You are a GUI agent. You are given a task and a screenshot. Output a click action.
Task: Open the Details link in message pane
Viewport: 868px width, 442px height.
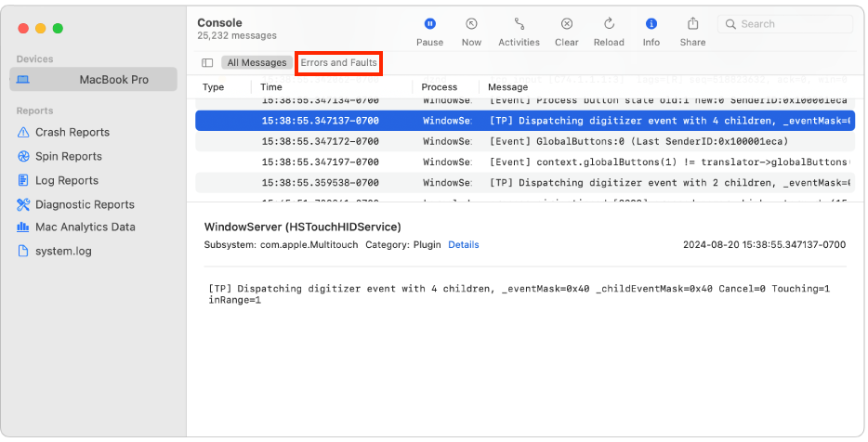point(464,244)
